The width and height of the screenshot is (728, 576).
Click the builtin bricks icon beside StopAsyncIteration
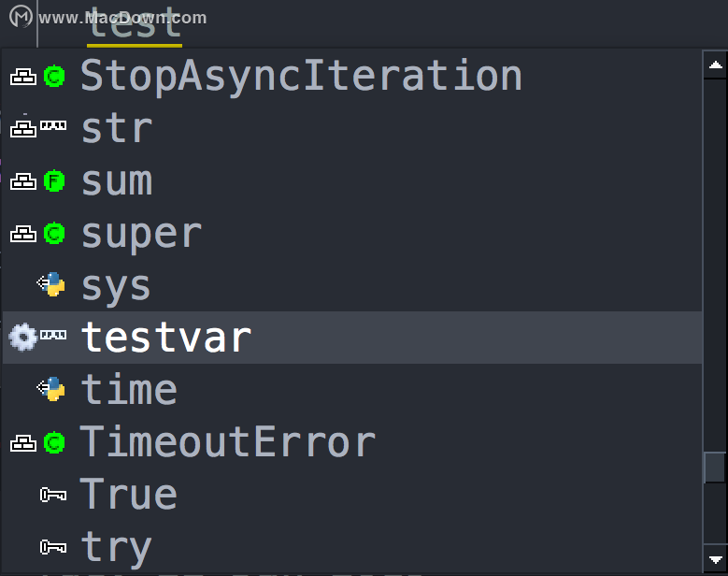point(23,77)
